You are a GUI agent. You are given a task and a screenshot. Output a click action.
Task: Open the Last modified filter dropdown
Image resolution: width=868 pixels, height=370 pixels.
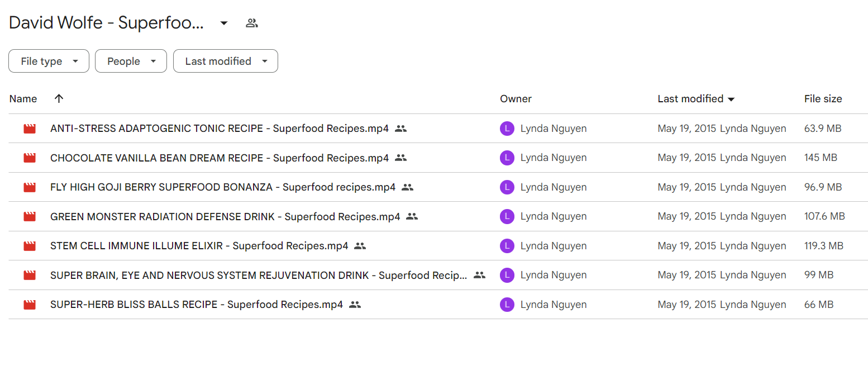click(x=225, y=61)
